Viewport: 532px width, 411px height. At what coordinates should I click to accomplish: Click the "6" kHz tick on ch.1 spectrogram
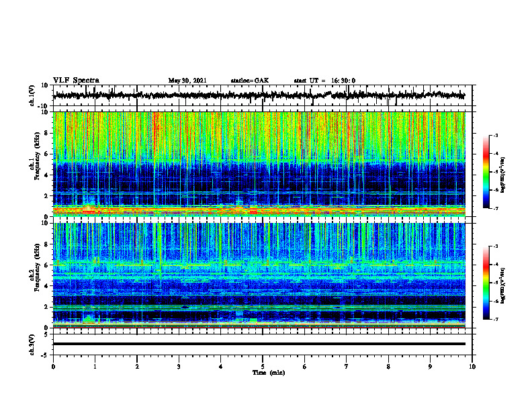[x=46, y=154]
